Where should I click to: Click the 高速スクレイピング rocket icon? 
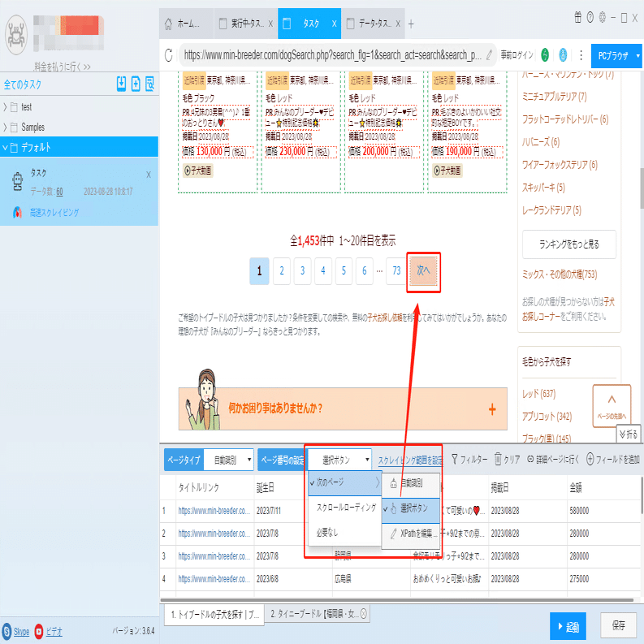tap(17, 212)
